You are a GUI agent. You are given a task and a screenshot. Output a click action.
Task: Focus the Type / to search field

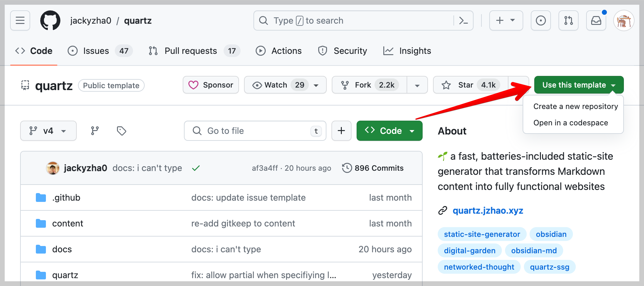pyautogui.click(x=363, y=21)
